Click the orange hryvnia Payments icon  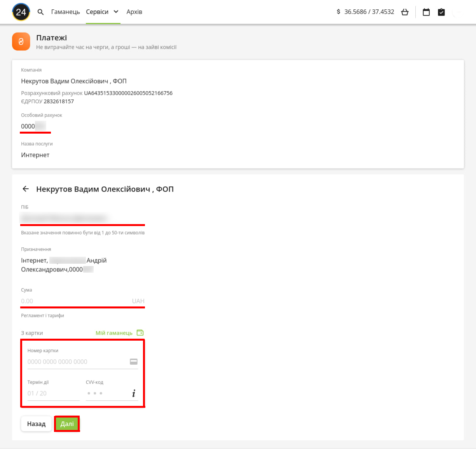[x=21, y=42]
